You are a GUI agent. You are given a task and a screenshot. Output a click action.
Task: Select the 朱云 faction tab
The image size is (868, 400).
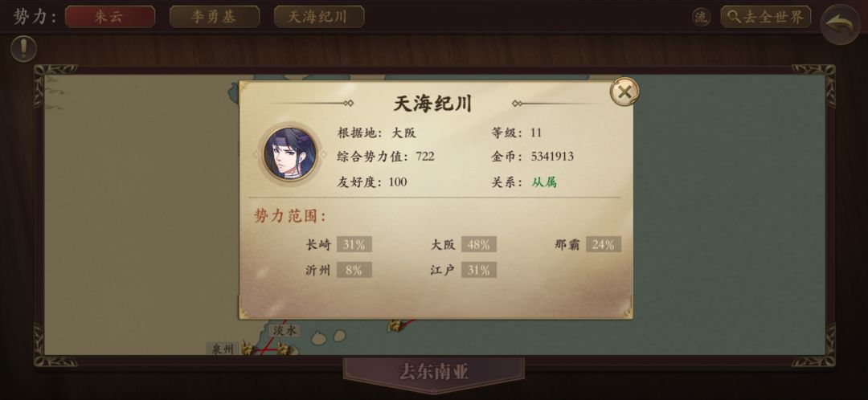[x=109, y=17]
